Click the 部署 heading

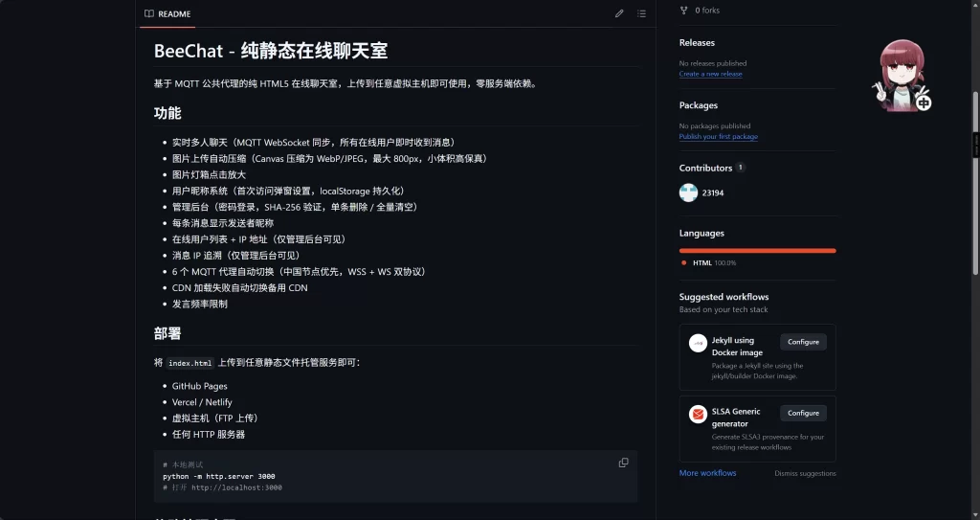(x=167, y=333)
